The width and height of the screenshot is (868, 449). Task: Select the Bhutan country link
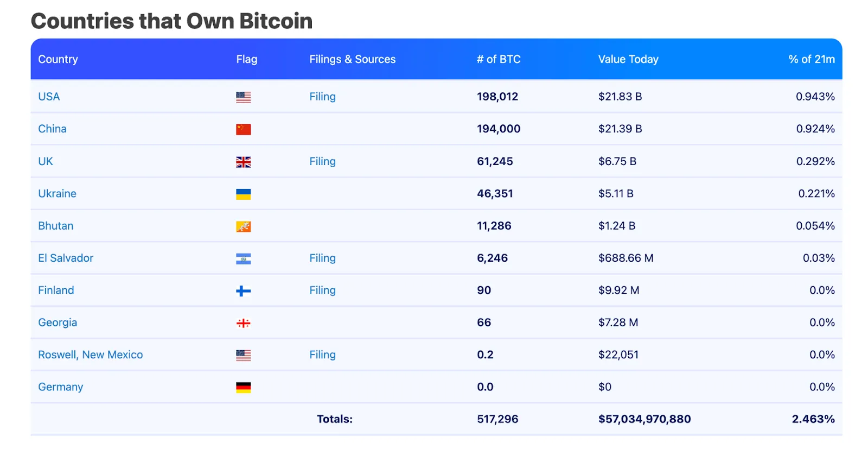tap(55, 226)
